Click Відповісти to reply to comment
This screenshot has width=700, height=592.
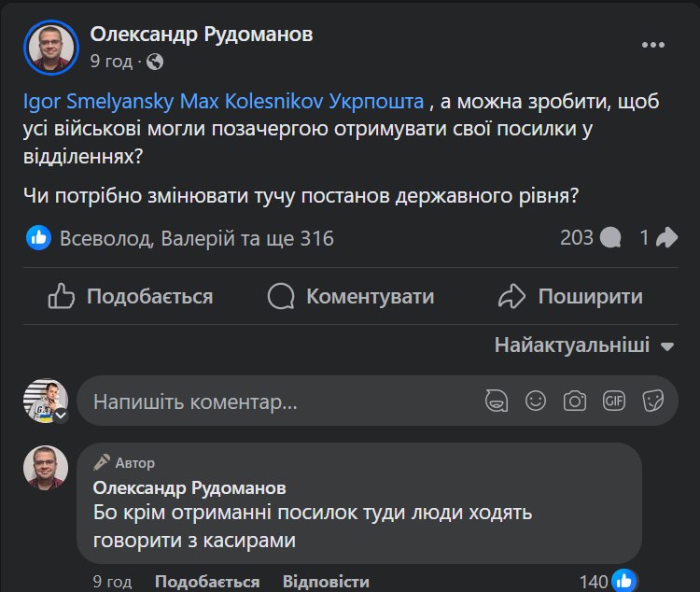pos(326,582)
